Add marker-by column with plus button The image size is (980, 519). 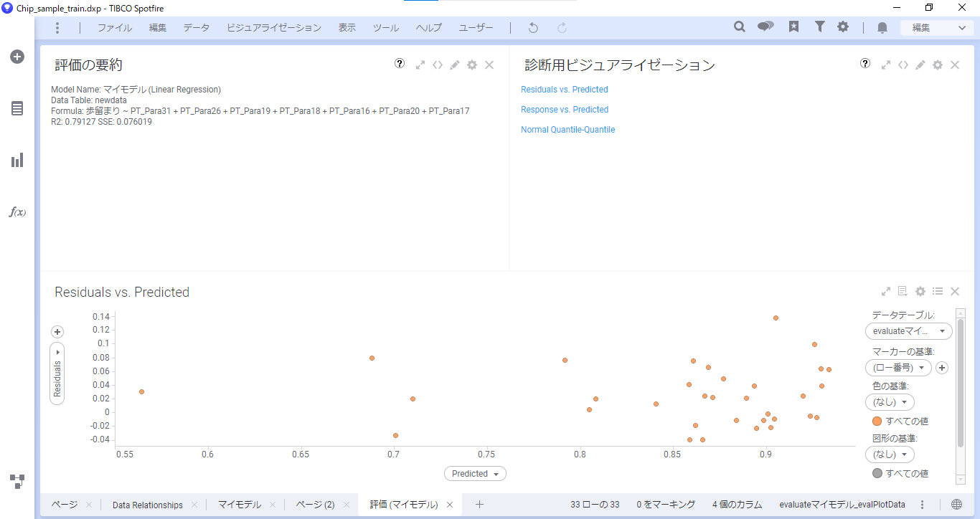coord(943,368)
